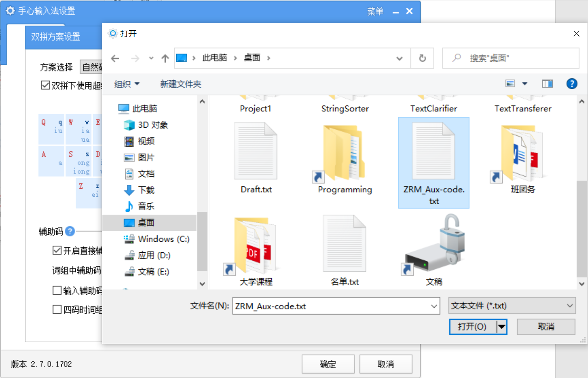Viewport: 588px width, 378px height.
Task: Enable the 输入辅助码 checkbox
Action: click(x=57, y=290)
